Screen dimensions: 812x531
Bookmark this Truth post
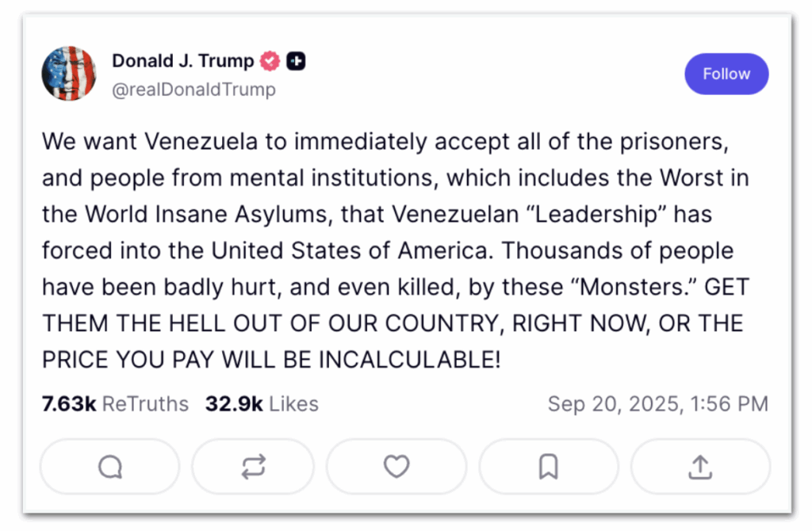pyautogui.click(x=548, y=467)
